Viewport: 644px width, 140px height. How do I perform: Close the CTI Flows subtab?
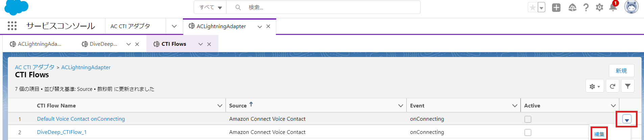(x=209, y=44)
